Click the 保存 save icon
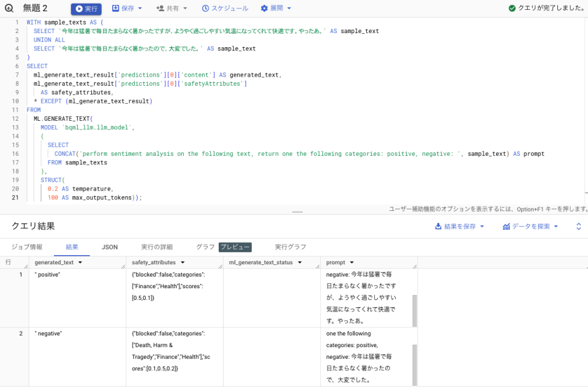The height and width of the screenshot is (390, 588). click(x=115, y=9)
